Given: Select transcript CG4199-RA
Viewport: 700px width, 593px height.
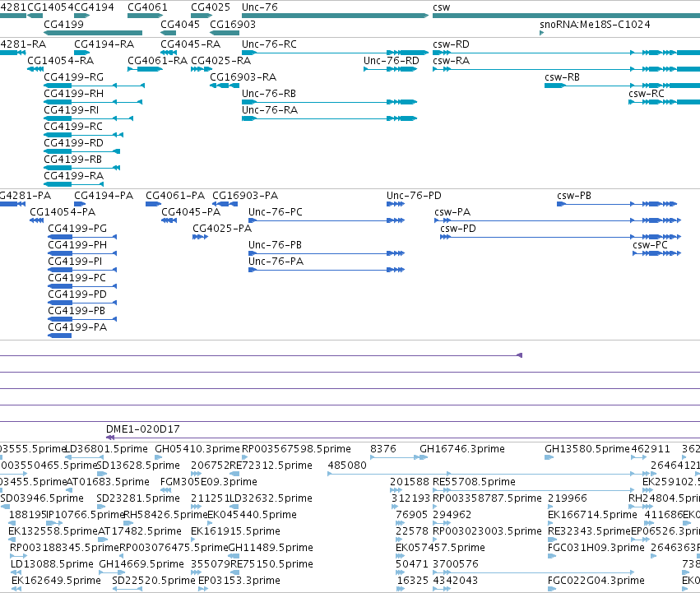Looking at the screenshot, I should [x=74, y=176].
